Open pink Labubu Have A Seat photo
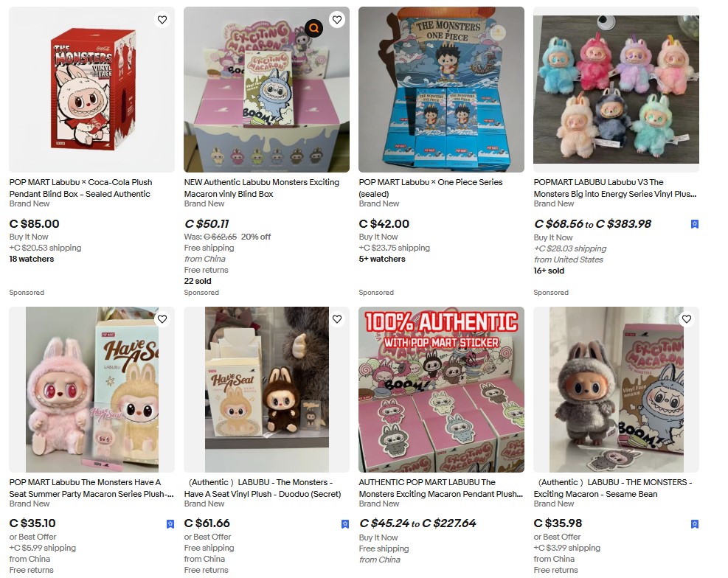Image resolution: width=728 pixels, height=578 pixels. (x=92, y=389)
